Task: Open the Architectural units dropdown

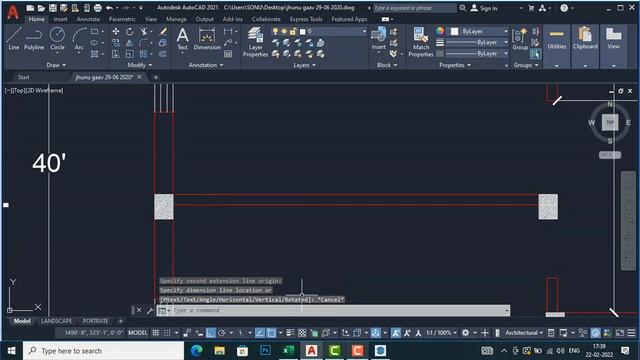Action: (524, 333)
